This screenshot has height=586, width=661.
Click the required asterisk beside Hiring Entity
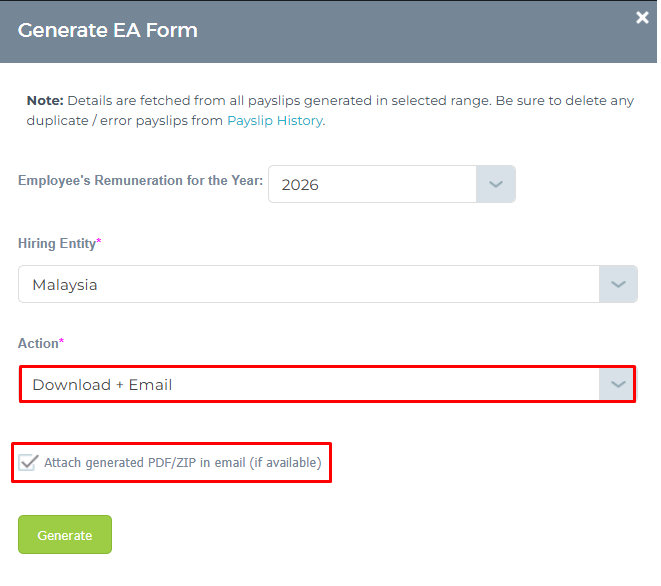coord(99,241)
